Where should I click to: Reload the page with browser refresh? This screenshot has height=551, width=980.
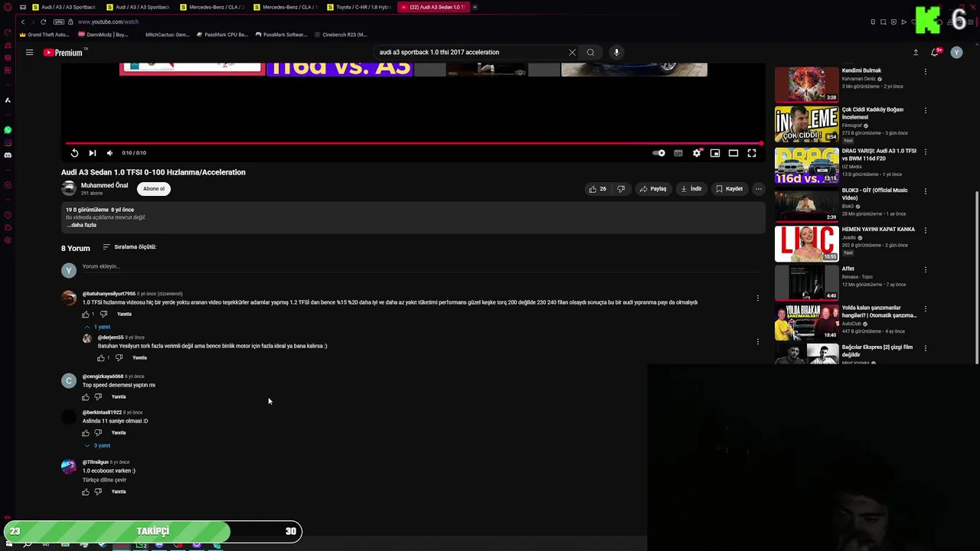[x=43, y=21]
